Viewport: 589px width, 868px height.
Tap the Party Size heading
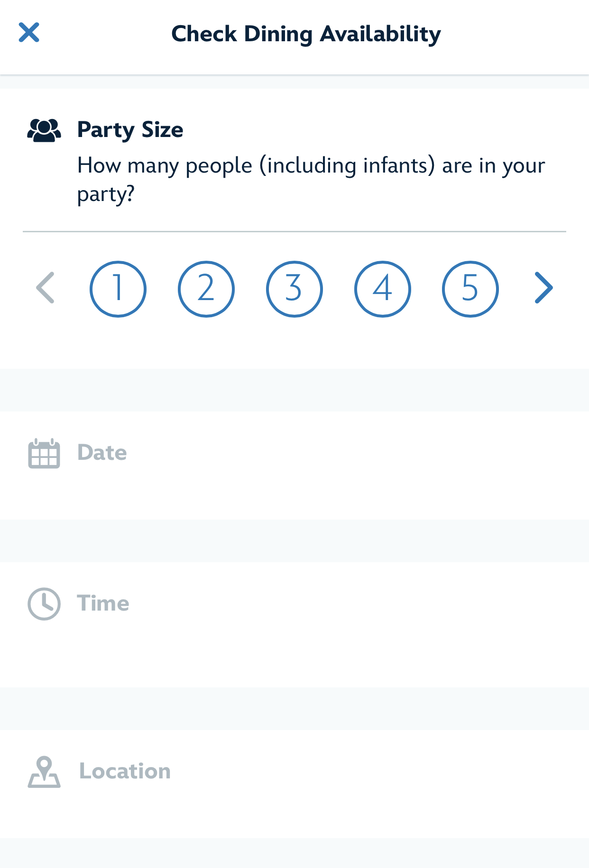coord(130,130)
